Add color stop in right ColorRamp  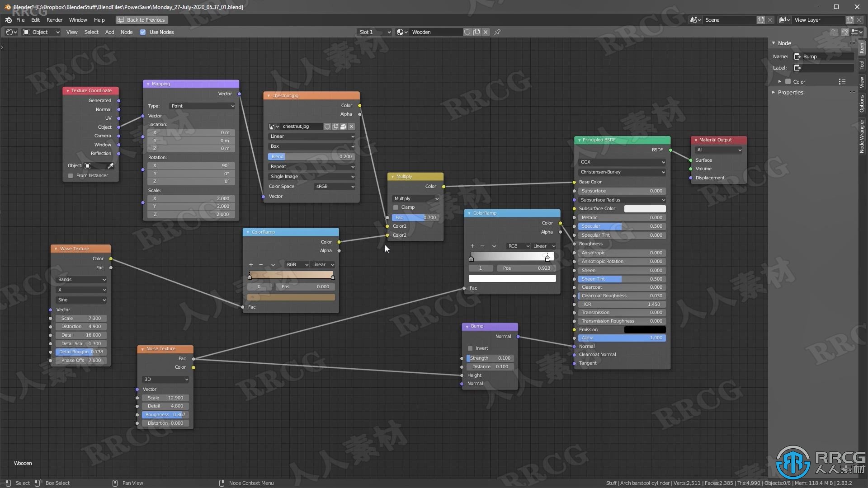click(x=472, y=246)
